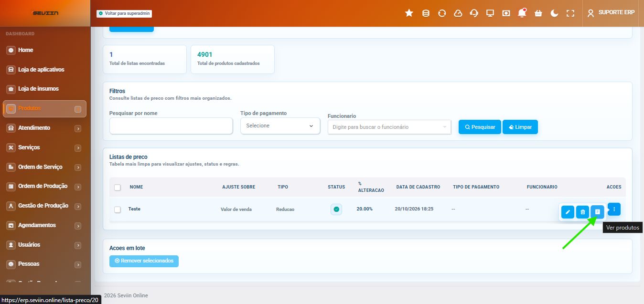Screen dimensions: 644x304
Task: Expand Ordem de Serviço sidebar submenu
Action: [x=78, y=168]
